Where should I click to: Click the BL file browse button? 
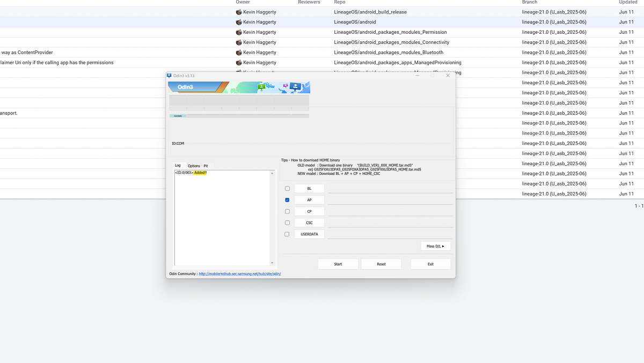click(x=309, y=189)
